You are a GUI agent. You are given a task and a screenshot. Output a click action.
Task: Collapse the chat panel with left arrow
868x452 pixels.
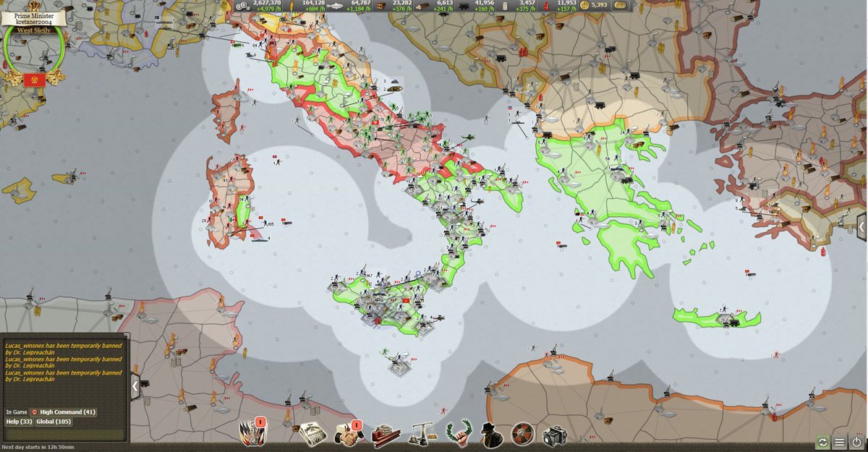(135, 387)
